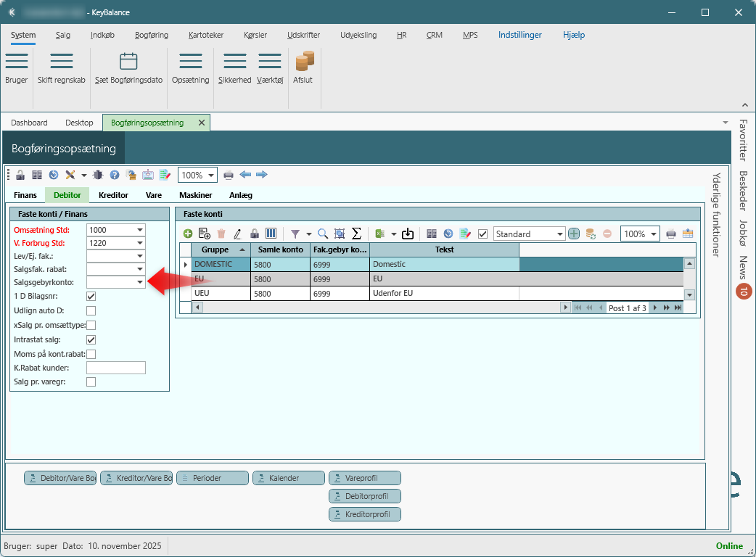
Task: Uncheck the 1 D Bilagsnr checkbox
Action: tap(91, 296)
